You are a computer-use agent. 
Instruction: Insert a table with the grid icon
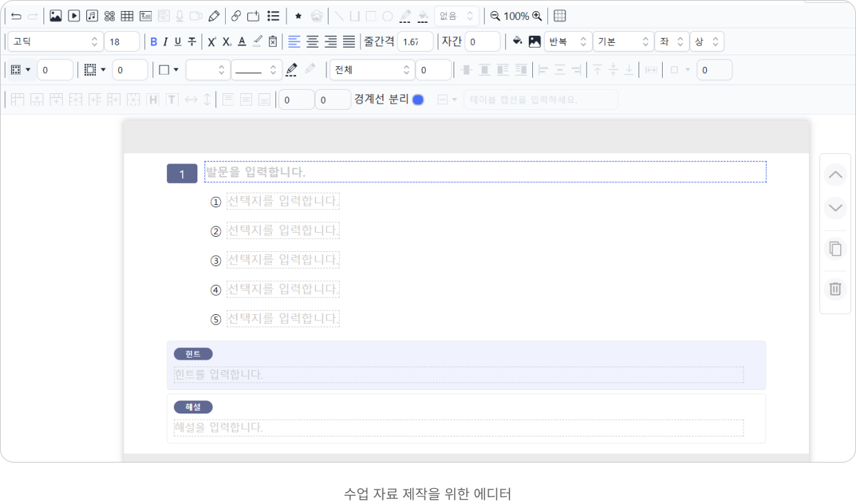click(127, 16)
